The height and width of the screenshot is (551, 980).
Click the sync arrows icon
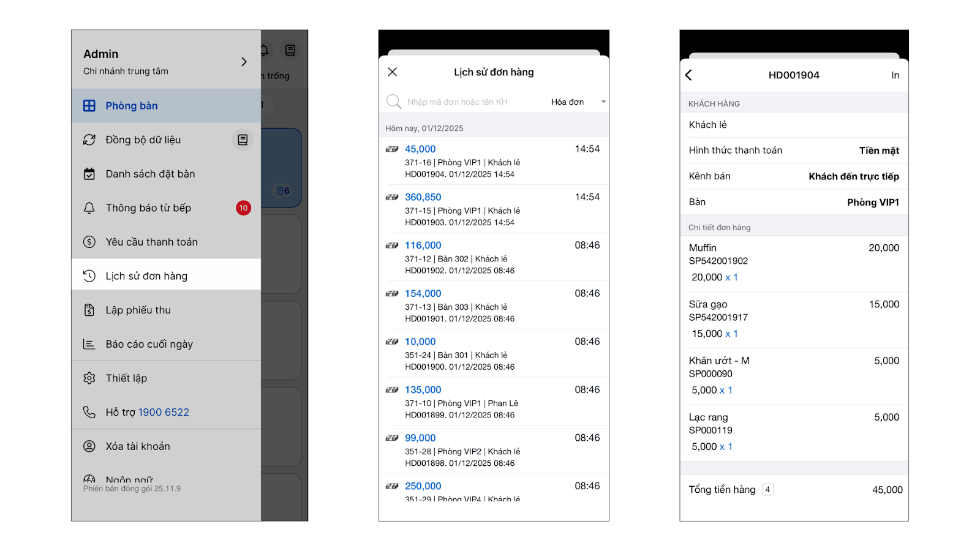[x=89, y=140]
